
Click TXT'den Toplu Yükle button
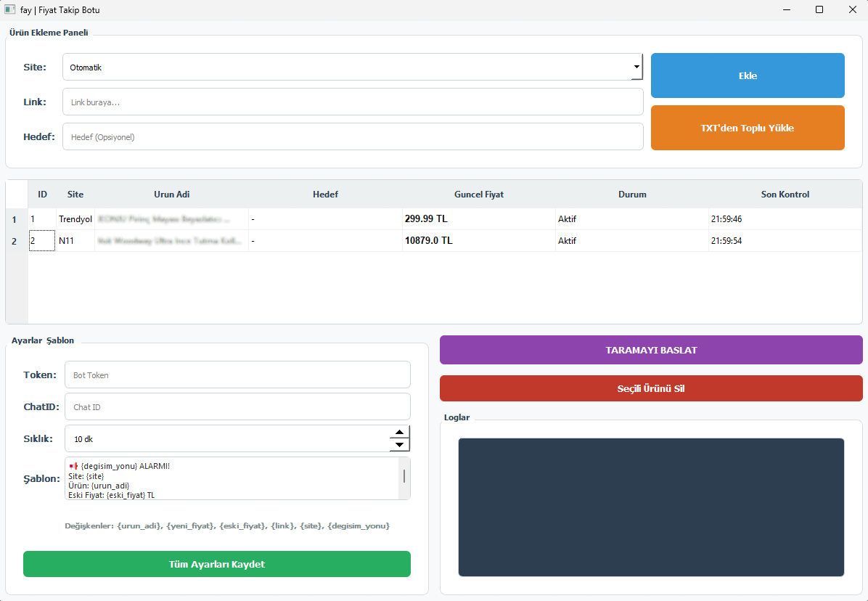748,128
